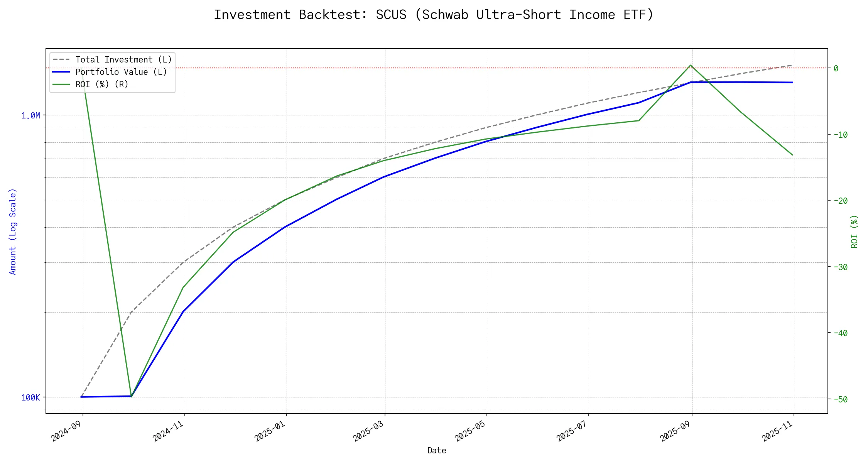Click the 1.0M left axis tick label
Viewport: 868px width, 463px height.
pyautogui.click(x=30, y=116)
